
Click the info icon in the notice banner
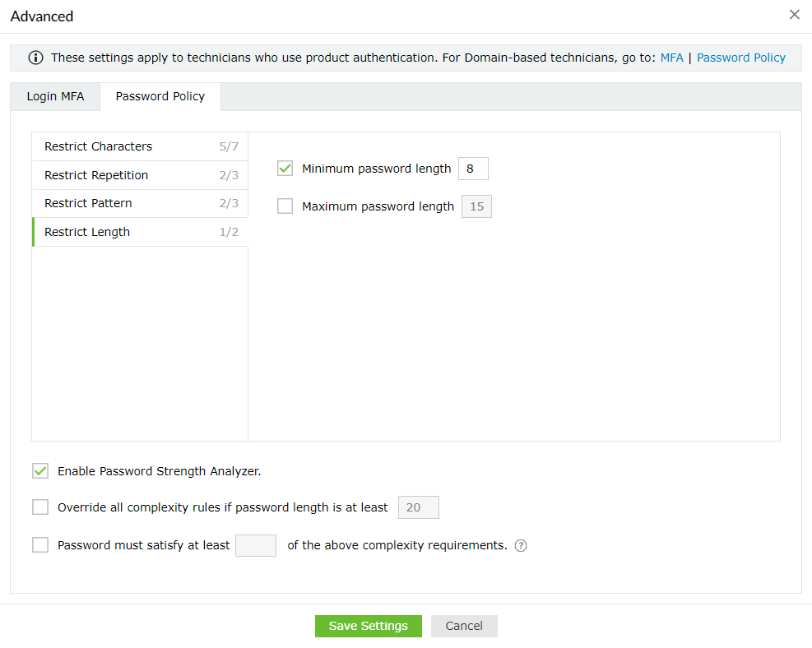pos(36,58)
